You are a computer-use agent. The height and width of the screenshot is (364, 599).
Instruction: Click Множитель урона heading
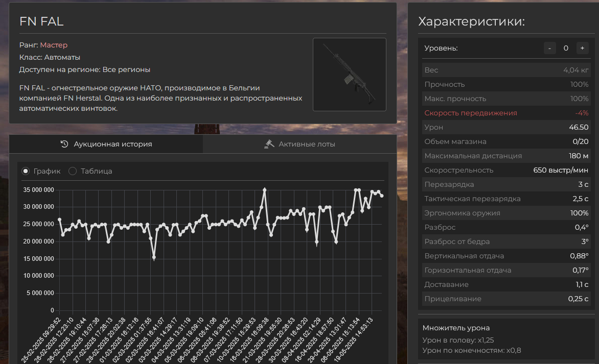(x=456, y=328)
